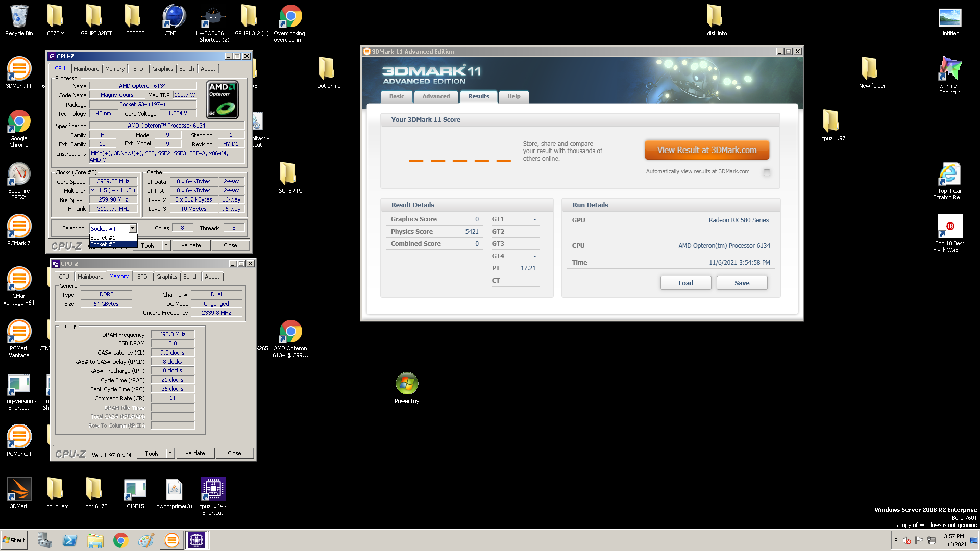Click the Radeon RX 580 Series GPU text
The width and height of the screenshot is (980, 551).
(x=739, y=220)
